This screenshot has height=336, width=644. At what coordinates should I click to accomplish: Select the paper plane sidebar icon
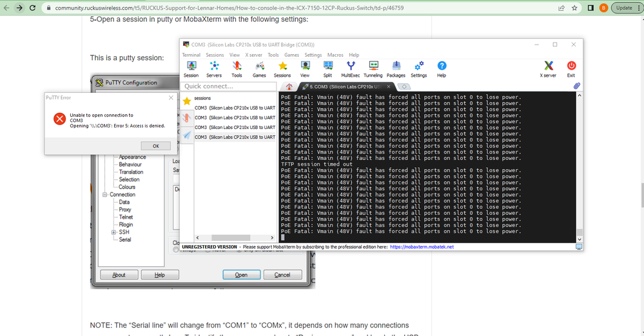(187, 135)
